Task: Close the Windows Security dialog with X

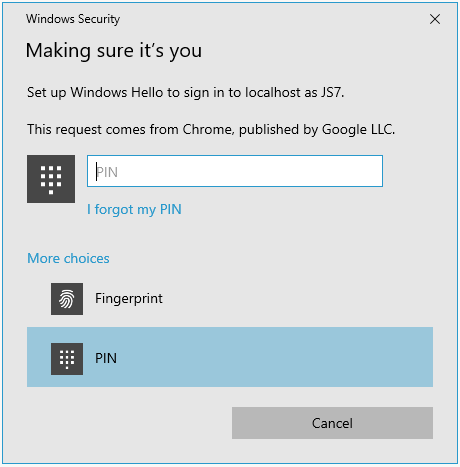Action: click(435, 19)
